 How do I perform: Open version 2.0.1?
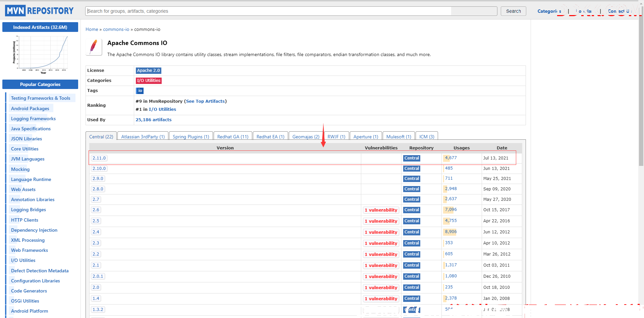pos(98,276)
